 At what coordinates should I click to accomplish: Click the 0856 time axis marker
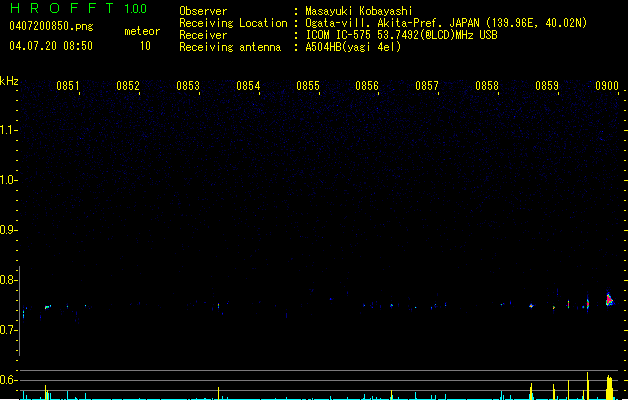coord(367,86)
